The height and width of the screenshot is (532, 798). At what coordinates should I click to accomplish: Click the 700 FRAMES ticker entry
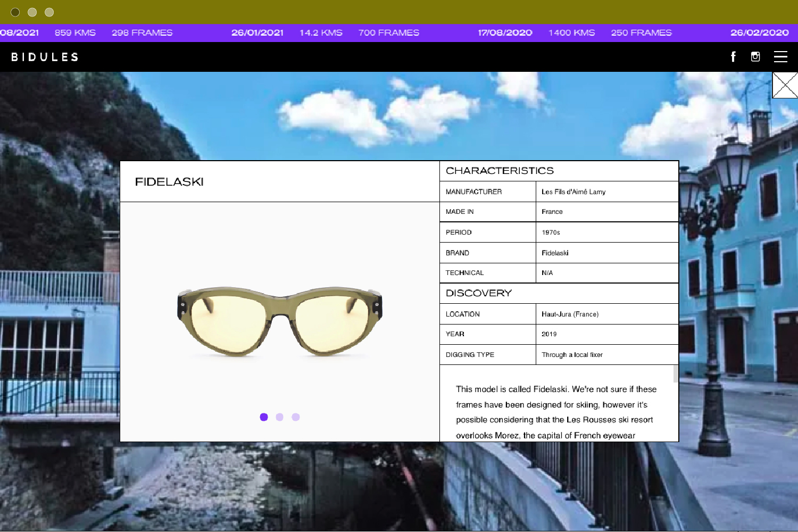(389, 32)
